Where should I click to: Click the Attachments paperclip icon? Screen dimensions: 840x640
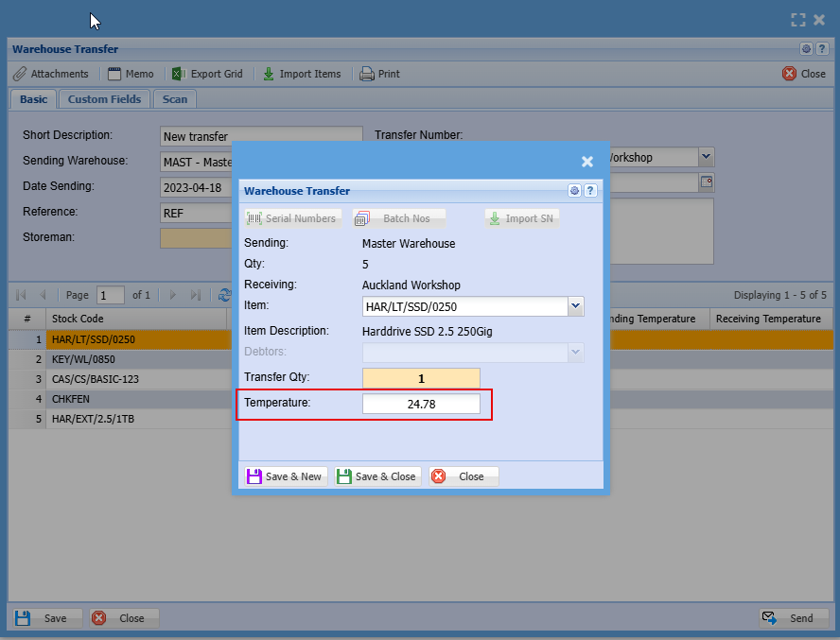pyautogui.click(x=20, y=74)
